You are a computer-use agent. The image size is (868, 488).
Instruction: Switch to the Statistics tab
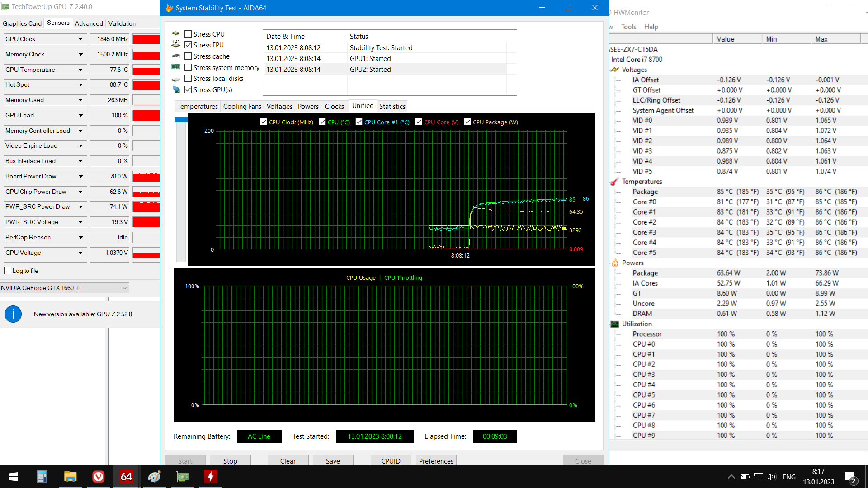(392, 107)
